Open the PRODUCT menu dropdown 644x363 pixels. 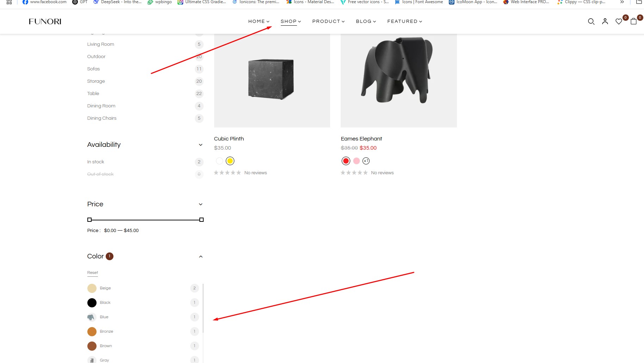[x=328, y=21]
